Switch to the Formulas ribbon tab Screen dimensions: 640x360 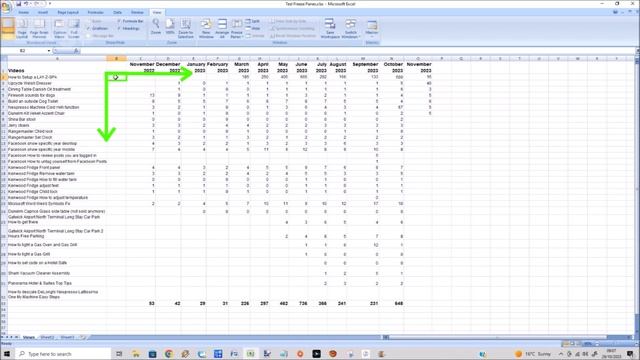(96, 13)
